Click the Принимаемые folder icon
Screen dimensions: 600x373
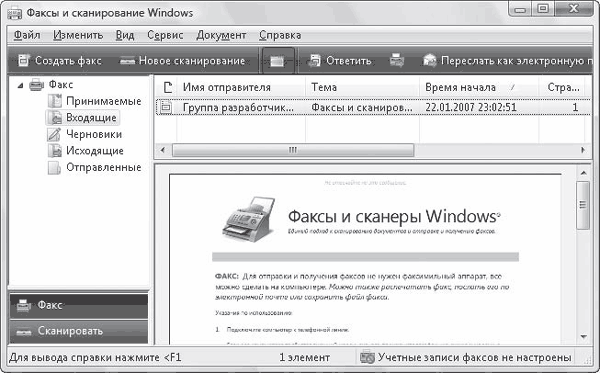point(54,101)
